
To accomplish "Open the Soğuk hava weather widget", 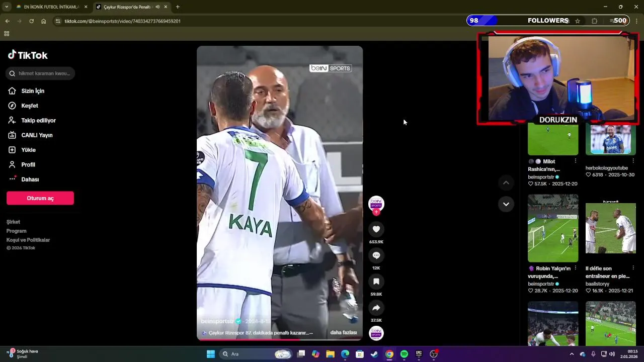I will pos(23,354).
